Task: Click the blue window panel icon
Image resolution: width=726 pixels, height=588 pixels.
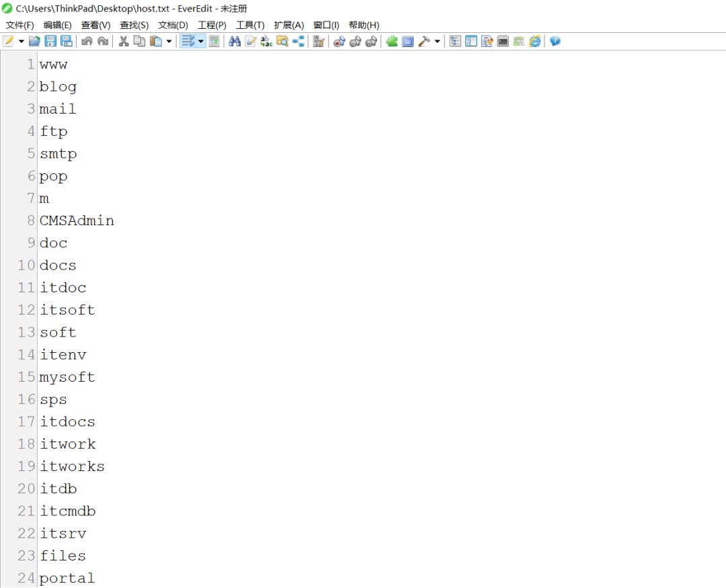Action: point(407,41)
